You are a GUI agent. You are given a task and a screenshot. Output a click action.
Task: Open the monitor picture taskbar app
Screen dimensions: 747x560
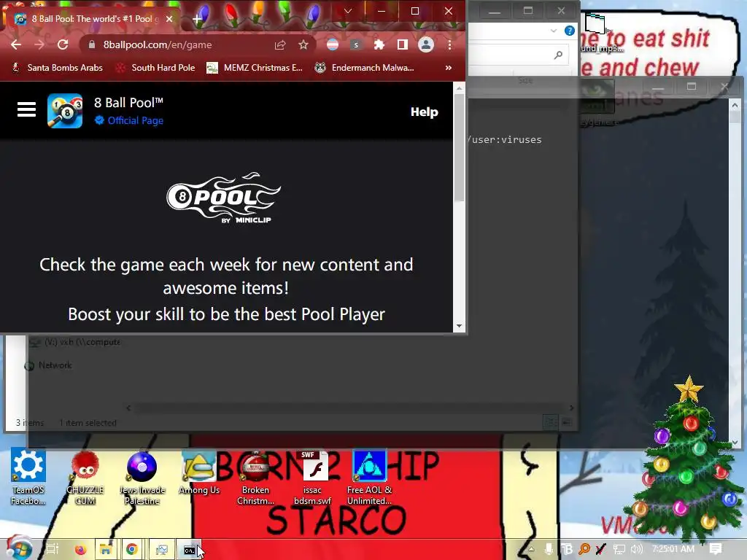[x=161, y=550]
